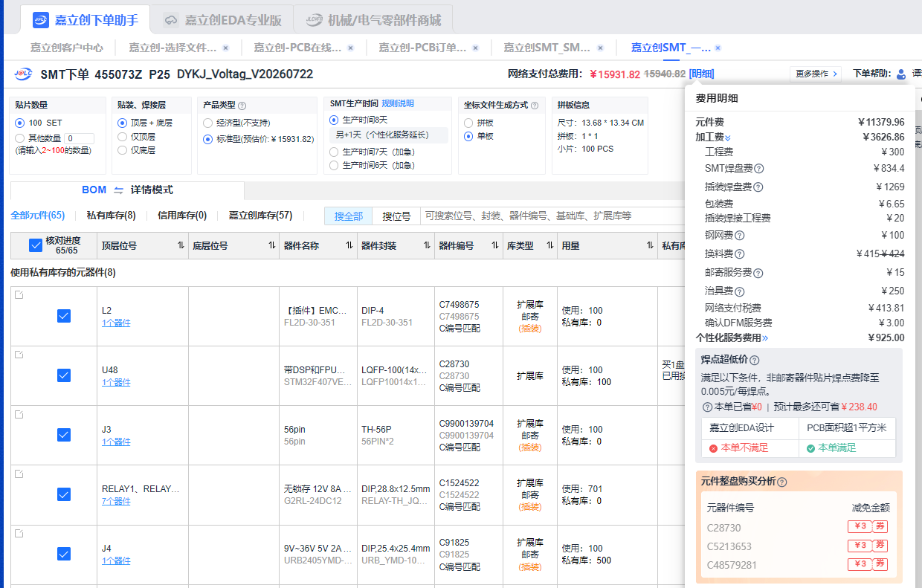This screenshot has width=922, height=588.
Task: Close the 嘉立创SMT_SM tab
Action: tap(600, 48)
